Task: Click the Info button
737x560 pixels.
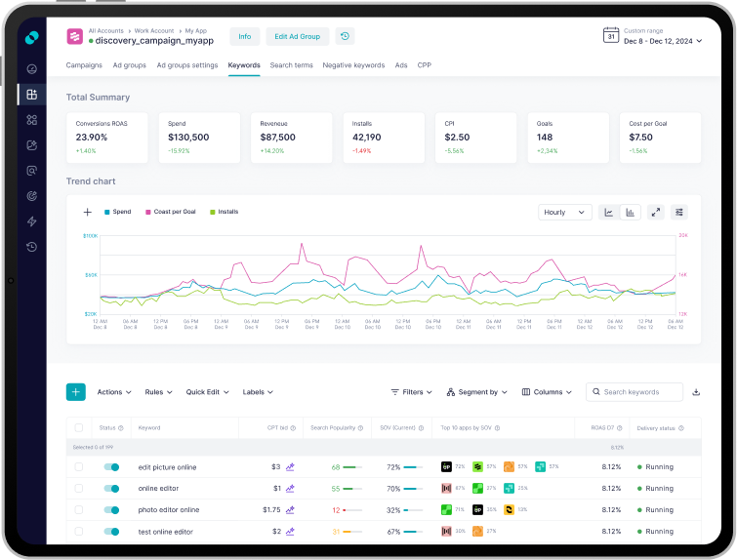Action: click(x=244, y=36)
